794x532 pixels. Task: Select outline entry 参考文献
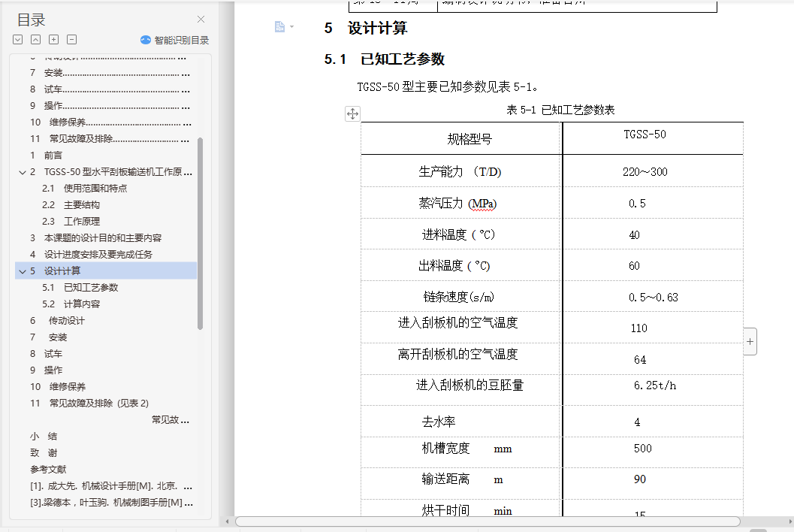48,470
